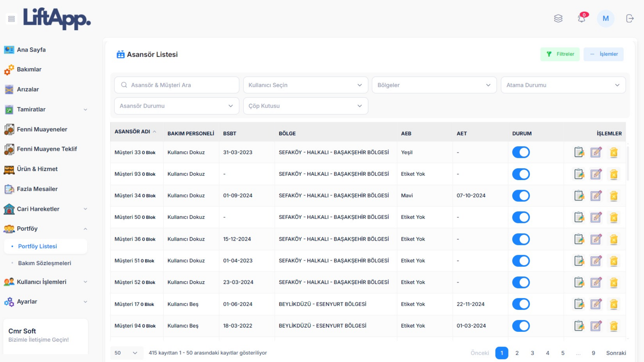The width and height of the screenshot is (644, 362).
Task: Go to page 3 in pagination
Action: [x=532, y=353]
